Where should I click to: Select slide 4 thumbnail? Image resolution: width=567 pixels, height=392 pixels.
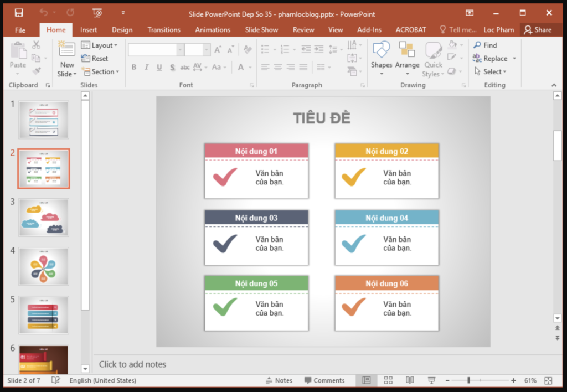point(44,266)
